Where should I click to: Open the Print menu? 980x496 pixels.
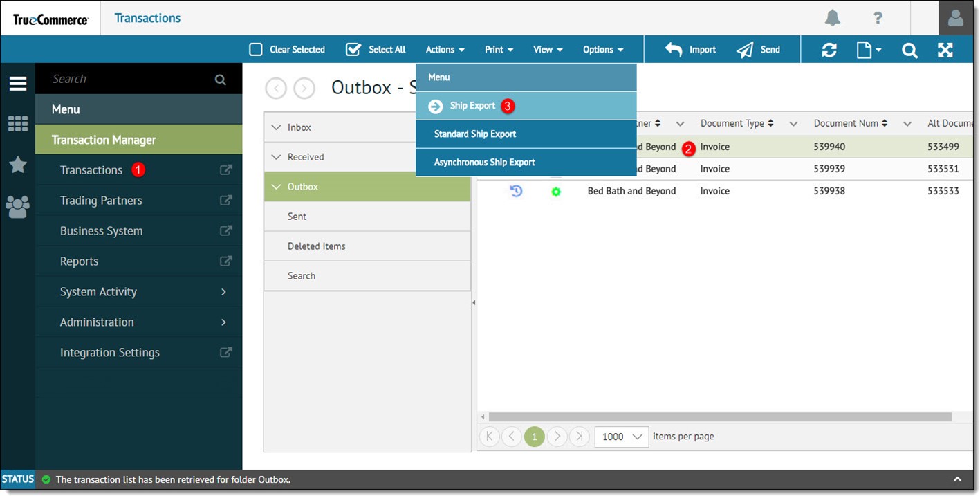[498, 49]
